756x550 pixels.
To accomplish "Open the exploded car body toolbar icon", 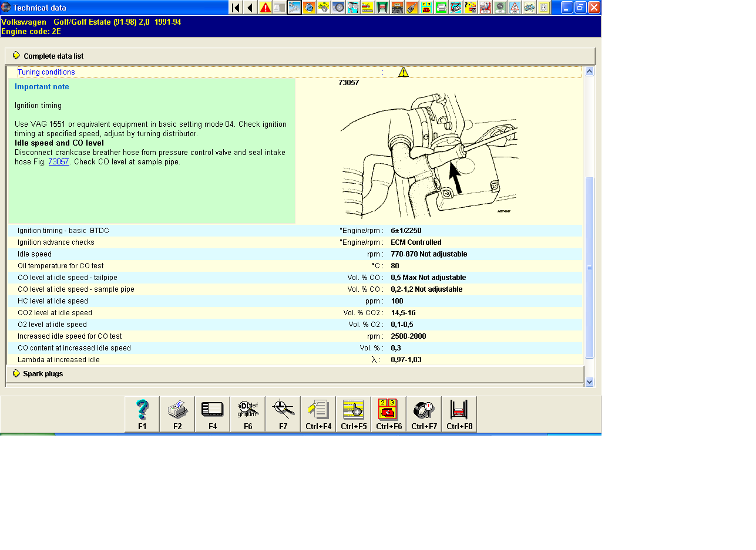I will click(529, 8).
